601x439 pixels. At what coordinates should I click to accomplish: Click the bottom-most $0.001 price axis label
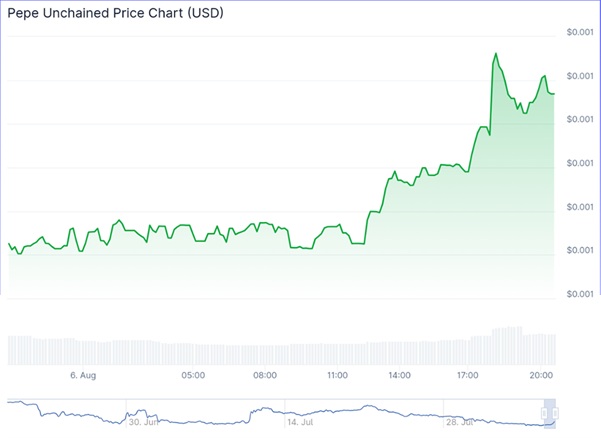coord(578,294)
